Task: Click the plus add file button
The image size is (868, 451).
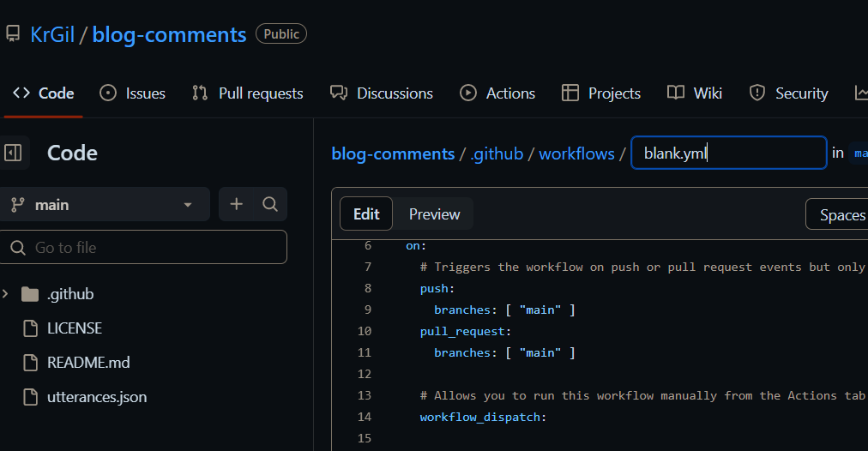Action: click(x=237, y=204)
